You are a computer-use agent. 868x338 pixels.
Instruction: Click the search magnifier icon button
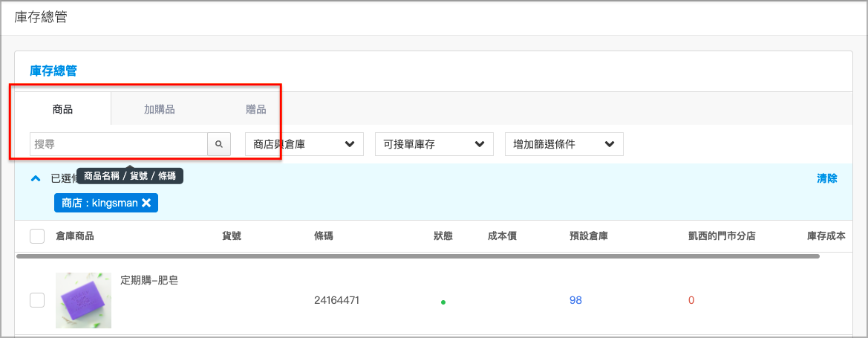(219, 144)
